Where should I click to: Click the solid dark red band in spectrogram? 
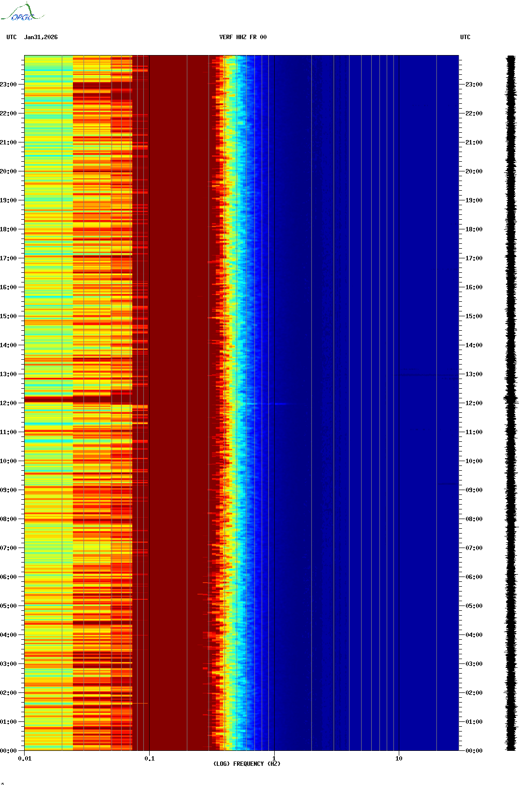click(x=179, y=338)
